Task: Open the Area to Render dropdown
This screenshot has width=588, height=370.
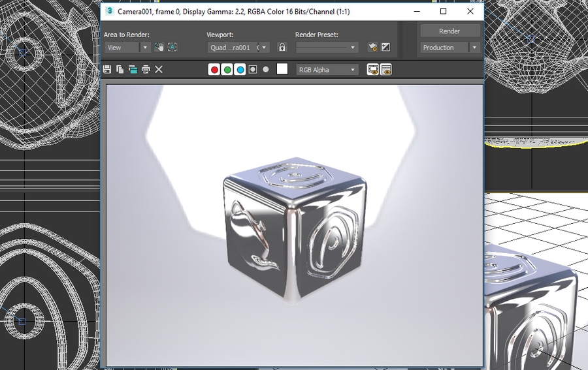Action: pyautogui.click(x=128, y=48)
